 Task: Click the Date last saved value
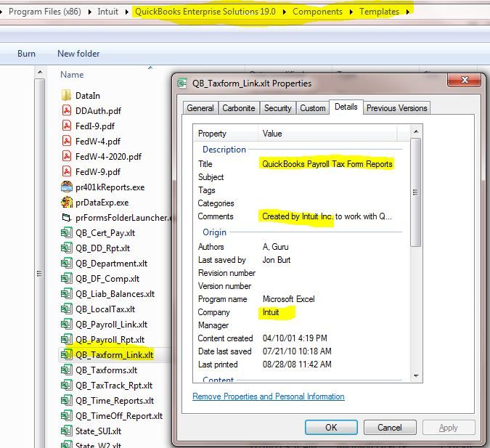point(297,351)
